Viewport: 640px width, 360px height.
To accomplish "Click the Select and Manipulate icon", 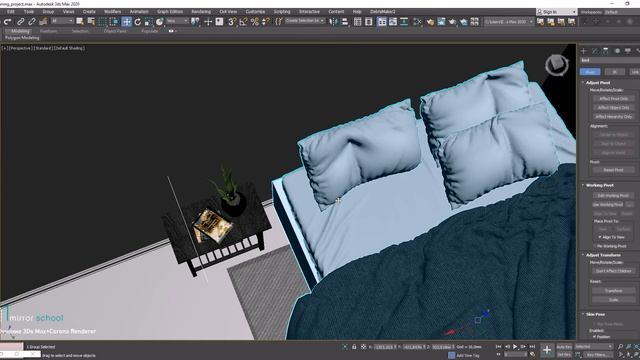I will [x=208, y=22].
